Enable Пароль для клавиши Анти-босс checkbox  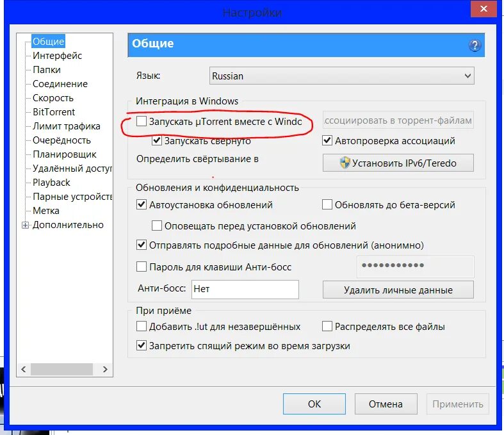click(x=142, y=267)
